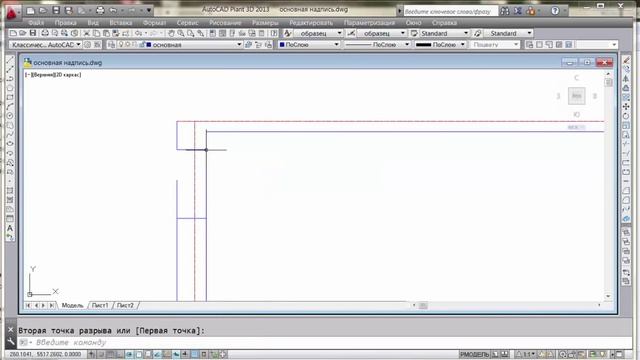
Task: Toggle the lightbulb layer on/off icon
Action: pos(121,44)
